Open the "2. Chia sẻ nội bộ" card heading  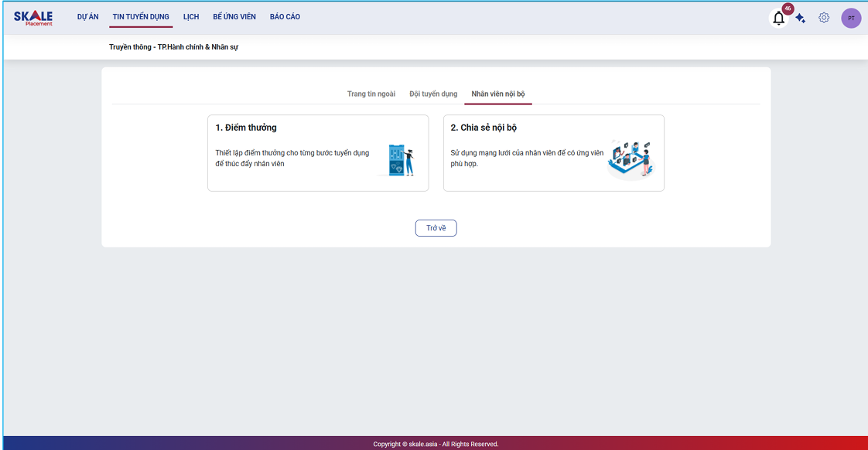[x=484, y=128]
